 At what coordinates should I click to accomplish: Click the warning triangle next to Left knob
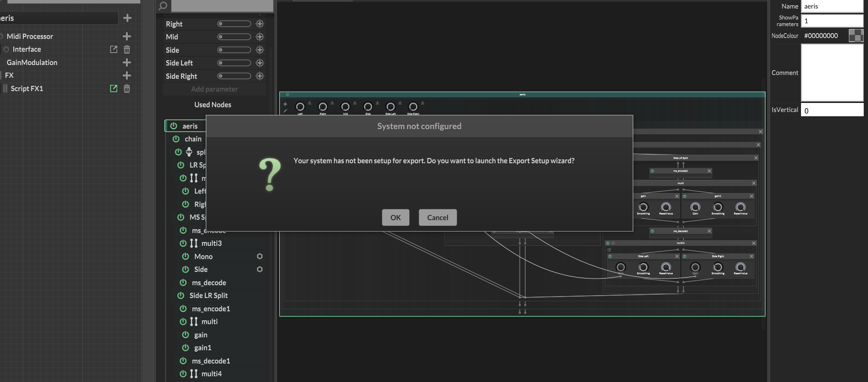309,102
